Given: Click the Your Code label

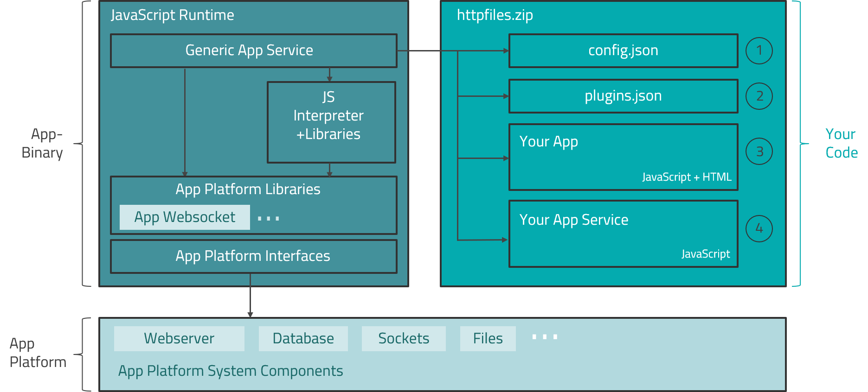Looking at the screenshot, I should [x=841, y=143].
